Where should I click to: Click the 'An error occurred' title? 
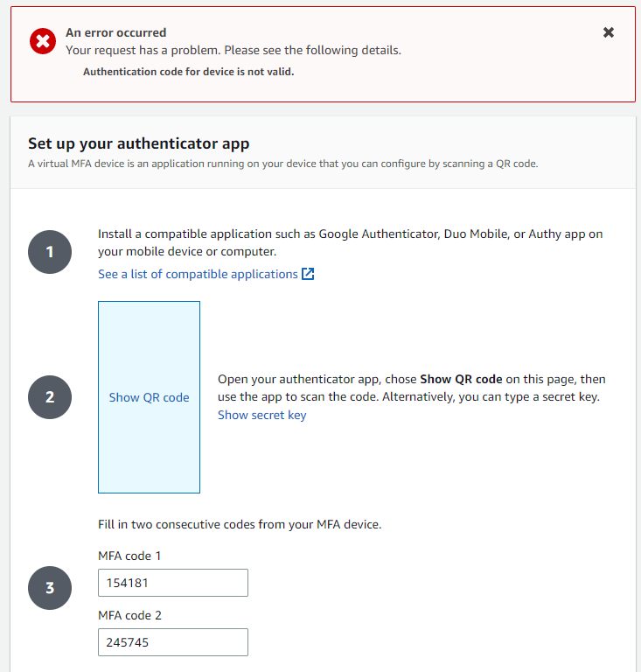tap(115, 32)
